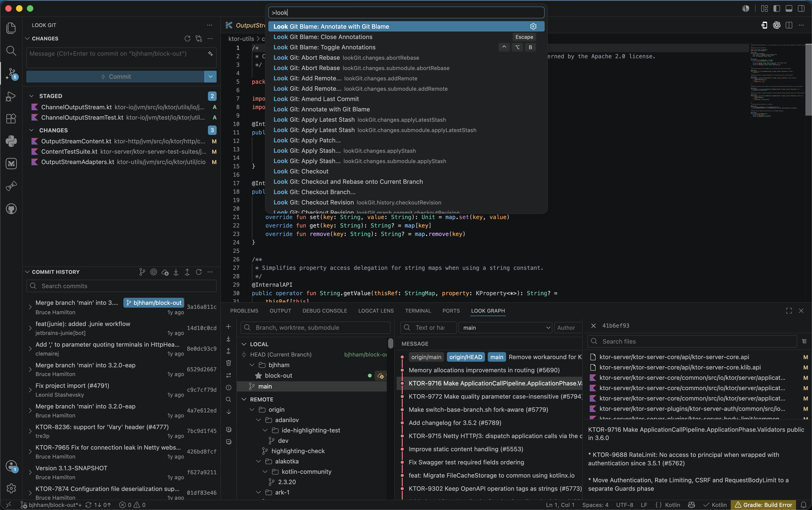This screenshot has height=510, width=812.
Task: Toggle the secondary sidebar visibility
Action: [801, 8]
